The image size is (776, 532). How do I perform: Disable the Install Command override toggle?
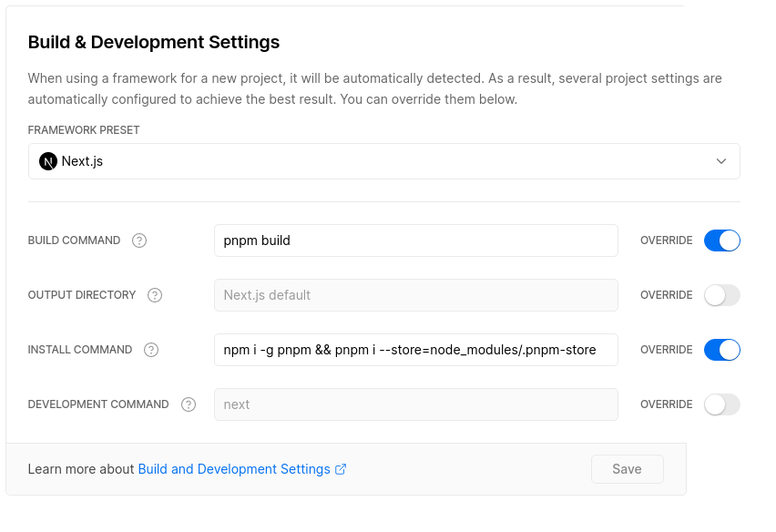(x=722, y=350)
